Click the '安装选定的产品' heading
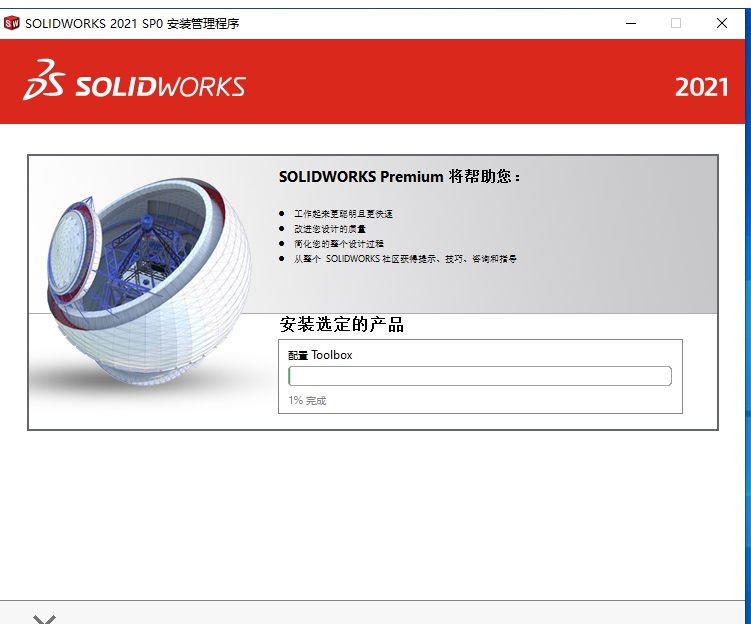The width and height of the screenshot is (751, 624). coord(341,324)
